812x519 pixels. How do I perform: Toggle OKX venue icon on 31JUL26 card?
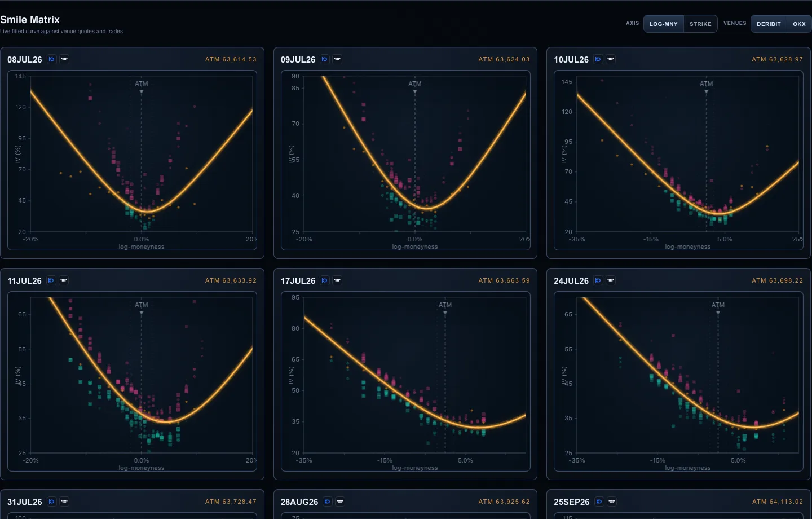coord(64,502)
